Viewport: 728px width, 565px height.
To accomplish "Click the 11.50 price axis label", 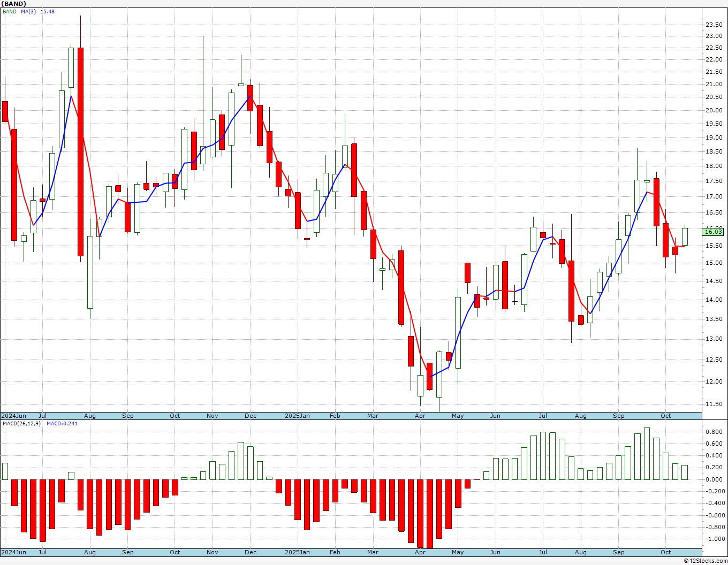I will click(x=714, y=404).
